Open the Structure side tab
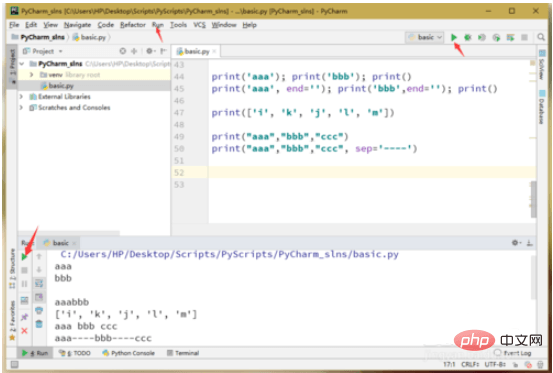Viewport: 553px width, 373px height. 12,268
